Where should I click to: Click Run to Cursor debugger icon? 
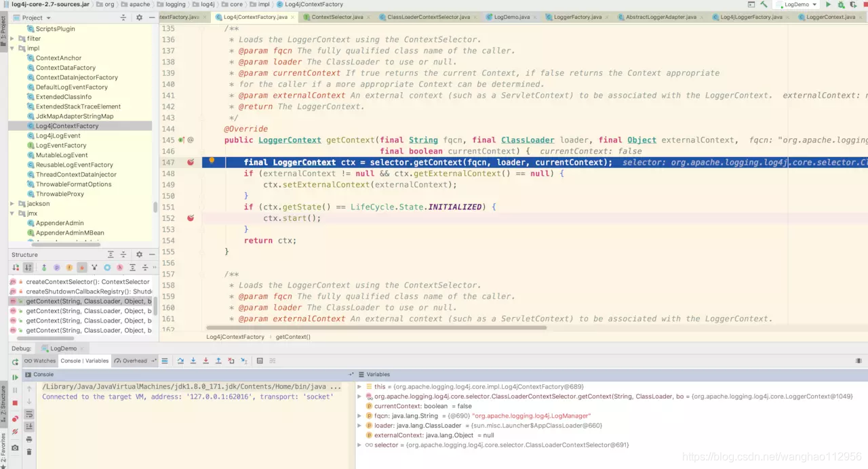pyautogui.click(x=243, y=361)
